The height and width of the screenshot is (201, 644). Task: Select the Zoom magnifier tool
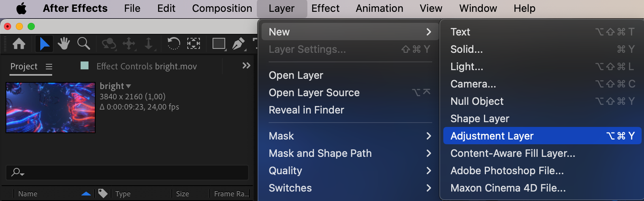tap(83, 43)
